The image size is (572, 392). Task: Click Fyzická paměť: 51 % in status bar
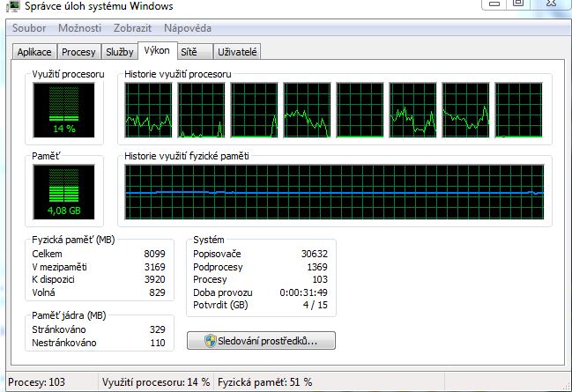263,382
